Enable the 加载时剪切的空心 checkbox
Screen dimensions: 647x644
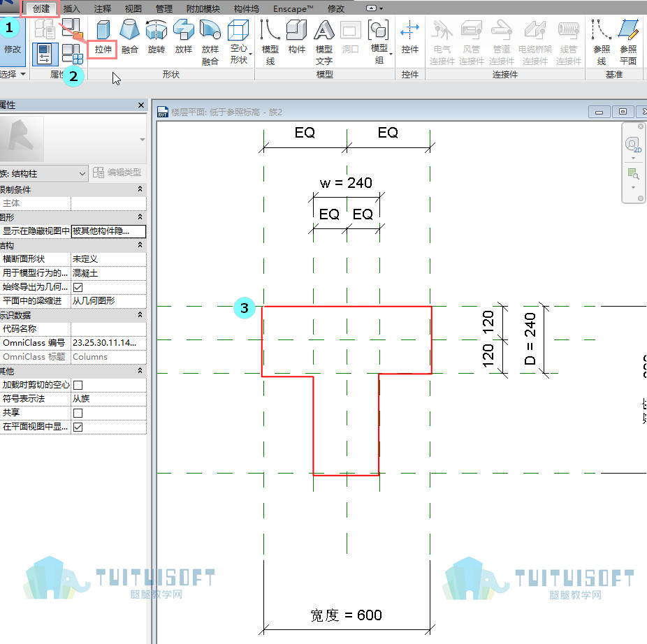click(x=78, y=385)
